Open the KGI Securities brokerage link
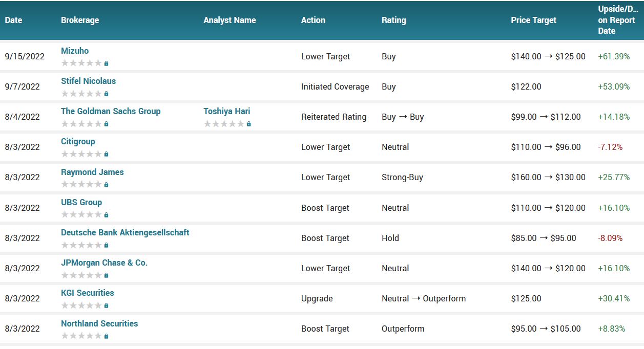Screen dimensions: 644x349 pos(88,293)
